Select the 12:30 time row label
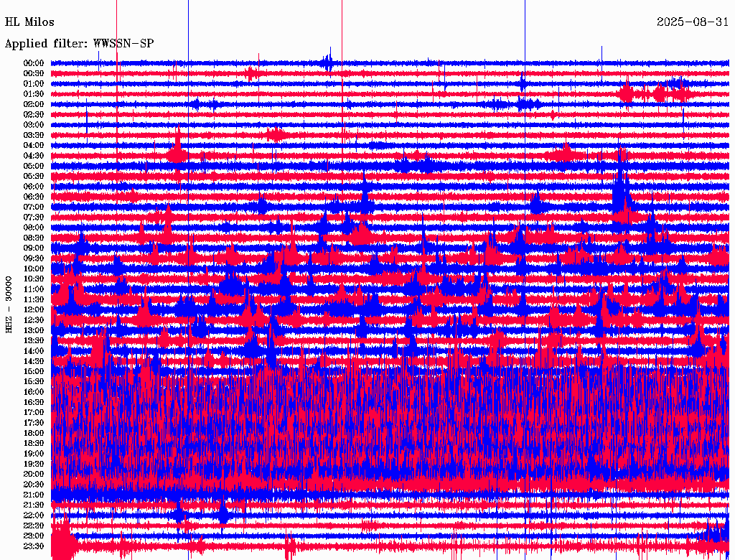Viewport: 735px width, 560px height. click(34, 320)
